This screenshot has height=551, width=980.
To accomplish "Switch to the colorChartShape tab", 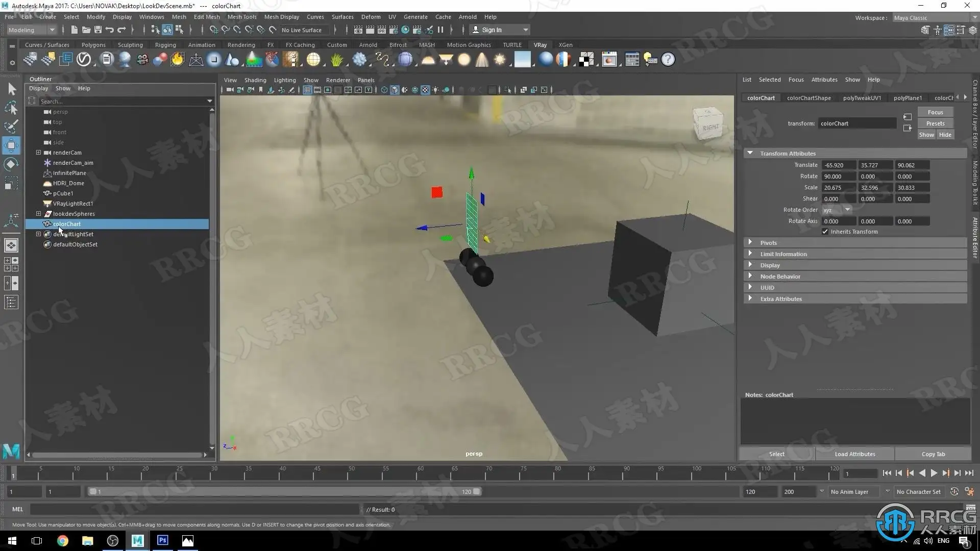I will 808,98.
